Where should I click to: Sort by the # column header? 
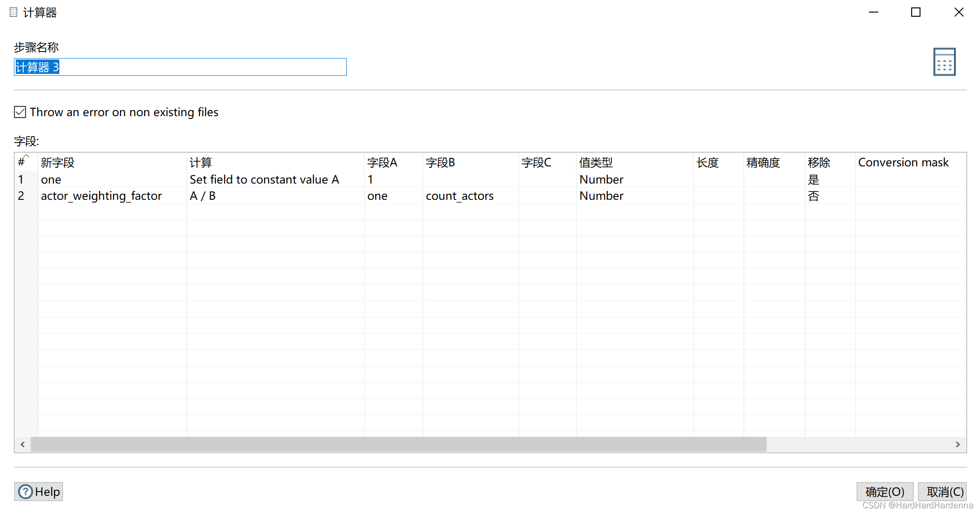pyautogui.click(x=26, y=162)
